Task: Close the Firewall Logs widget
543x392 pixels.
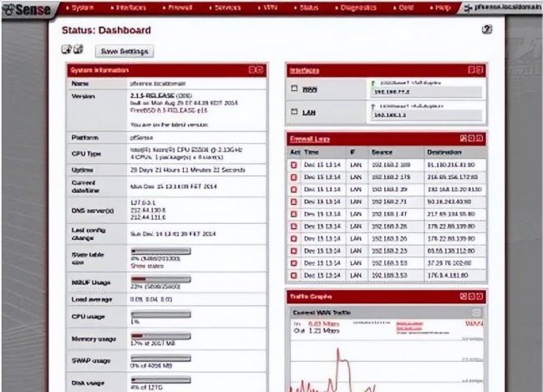Action: coord(480,138)
